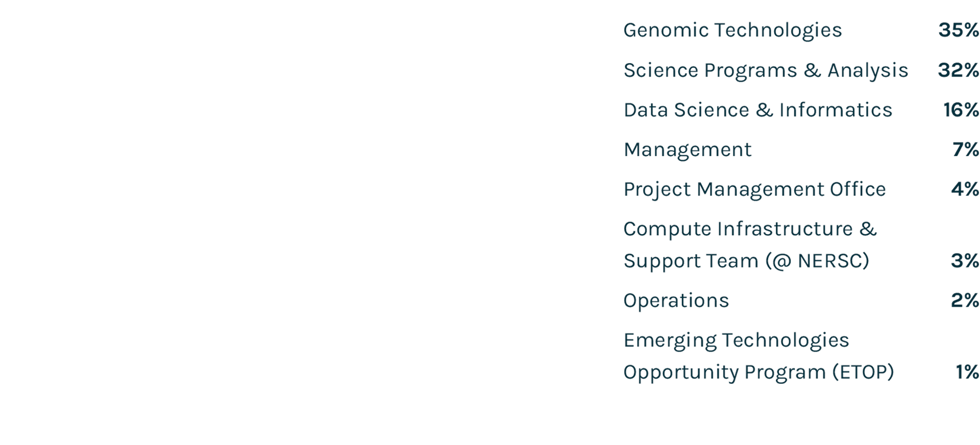Select the 3% percentage figure
Viewport: 980px width, 445px height.
pyautogui.click(x=965, y=261)
